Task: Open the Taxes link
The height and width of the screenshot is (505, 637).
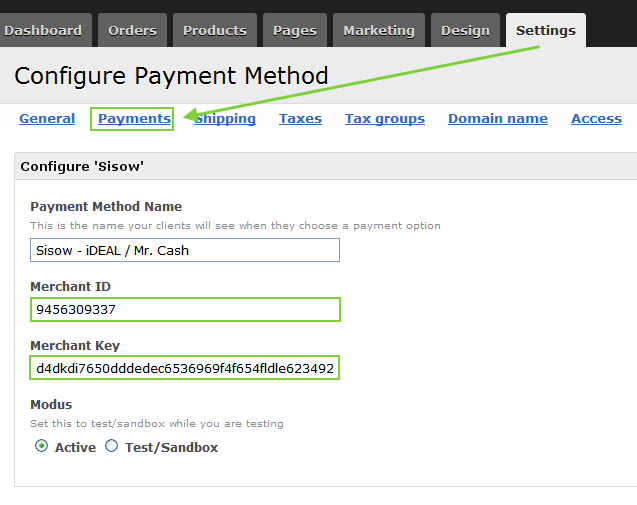Action: pyautogui.click(x=300, y=119)
